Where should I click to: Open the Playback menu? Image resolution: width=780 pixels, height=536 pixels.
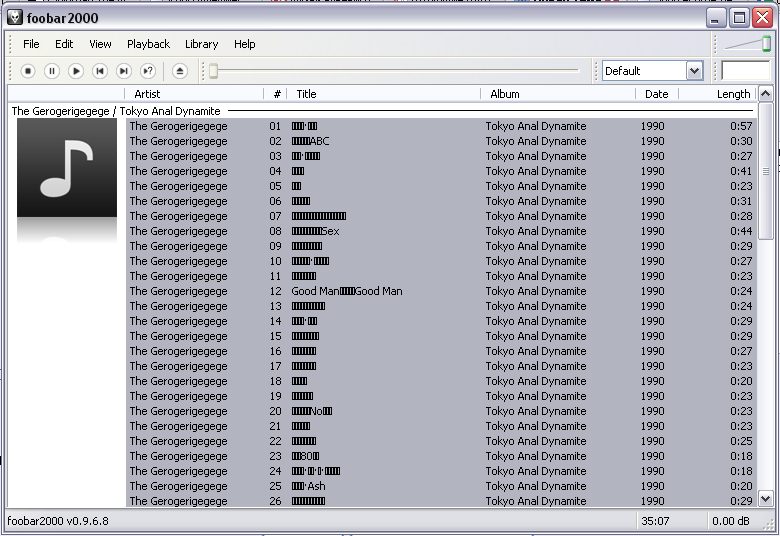coord(148,44)
